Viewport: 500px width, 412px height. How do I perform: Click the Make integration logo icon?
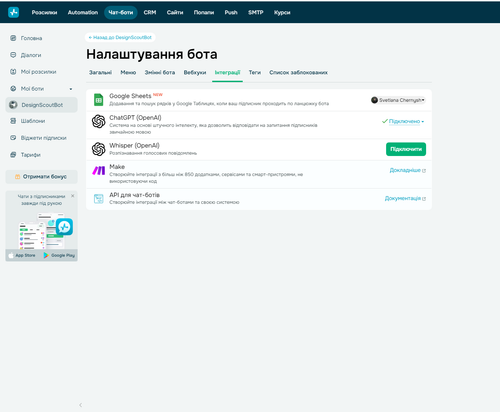point(99,171)
